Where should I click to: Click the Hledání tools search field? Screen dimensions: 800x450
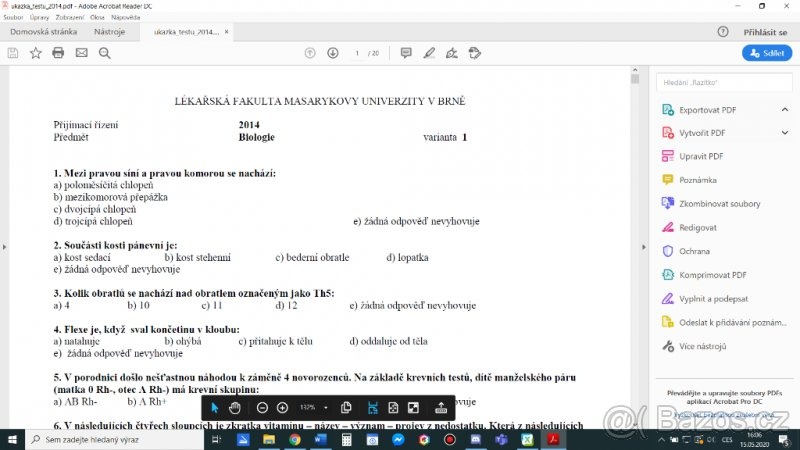(x=724, y=83)
